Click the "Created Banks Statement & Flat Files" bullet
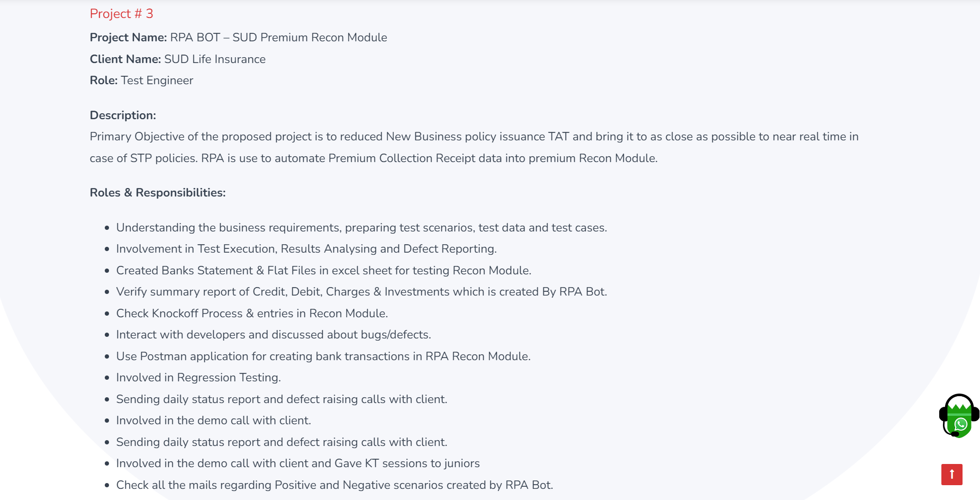The width and height of the screenshot is (980, 500). (x=323, y=271)
